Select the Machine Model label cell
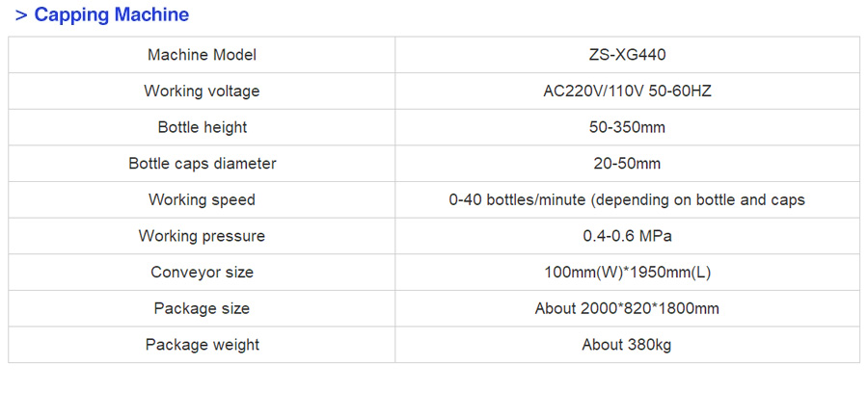The image size is (868, 393). 202,55
